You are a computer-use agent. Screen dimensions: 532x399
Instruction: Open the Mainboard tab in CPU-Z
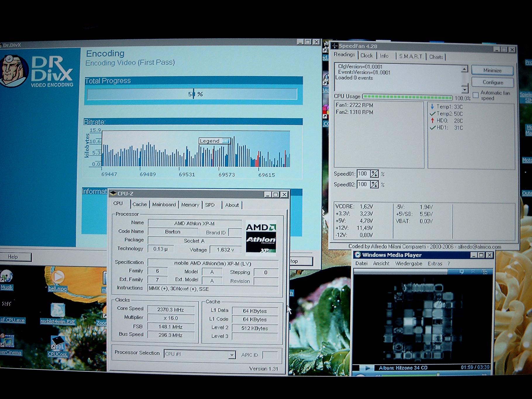pyautogui.click(x=164, y=205)
